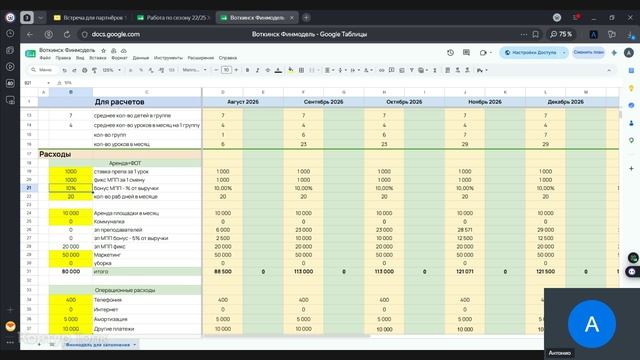Click the insert comment toolbar icon
The width and height of the screenshot is (640, 360).
[x=391, y=70]
